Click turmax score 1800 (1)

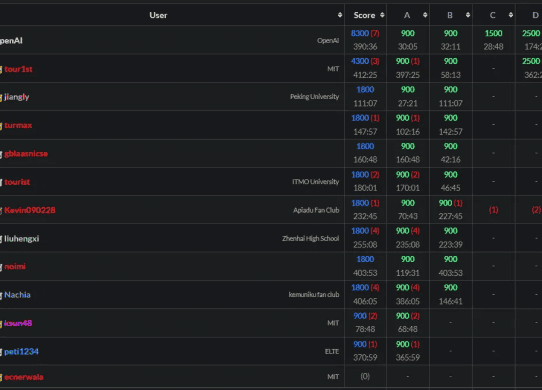(x=365, y=118)
